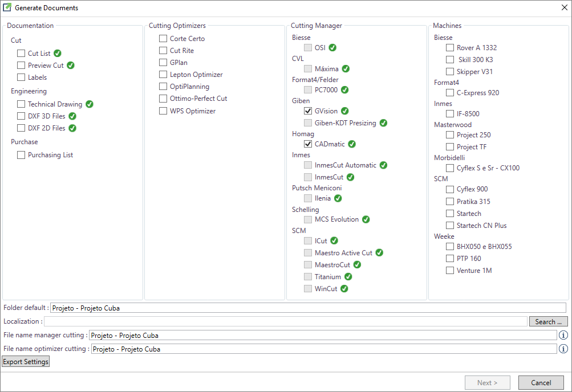
Task: Tick the Venture 1M checkbox
Action: coord(450,271)
